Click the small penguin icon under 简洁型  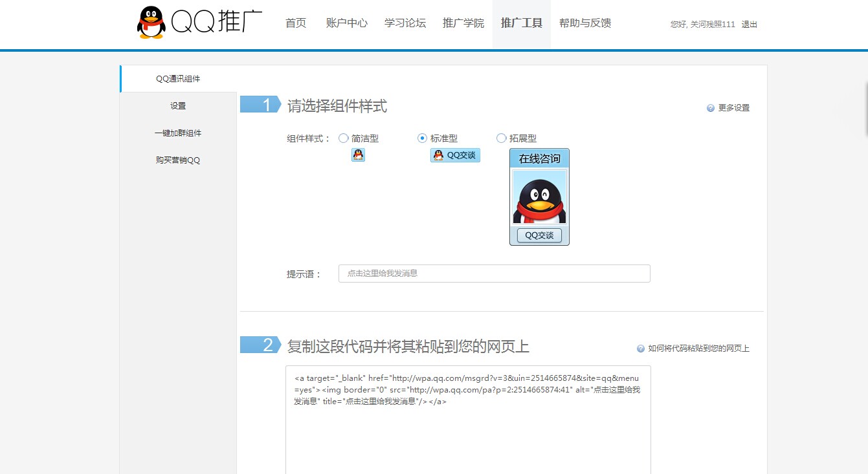[x=358, y=155]
